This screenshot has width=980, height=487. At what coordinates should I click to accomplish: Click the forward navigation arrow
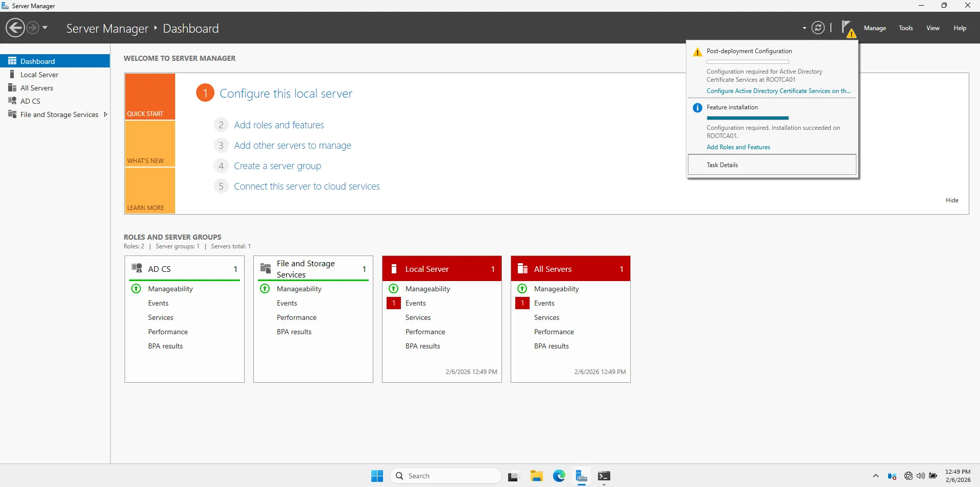pos(33,28)
